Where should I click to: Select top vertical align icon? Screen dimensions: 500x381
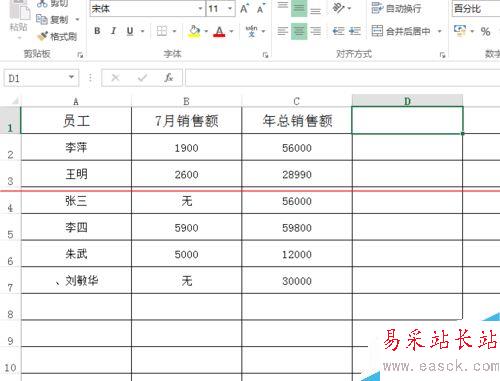(283, 7)
